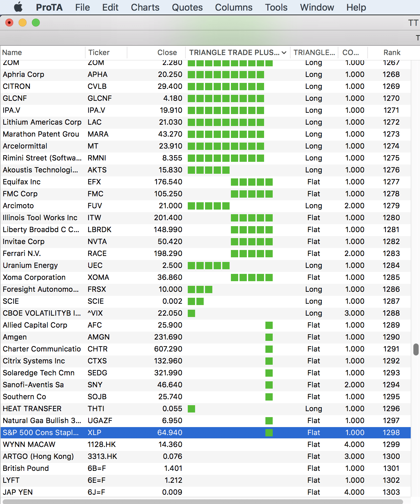The height and width of the screenshot is (504, 420).
Task: Sort by the Ticker column header
Action: pyautogui.click(x=106, y=52)
